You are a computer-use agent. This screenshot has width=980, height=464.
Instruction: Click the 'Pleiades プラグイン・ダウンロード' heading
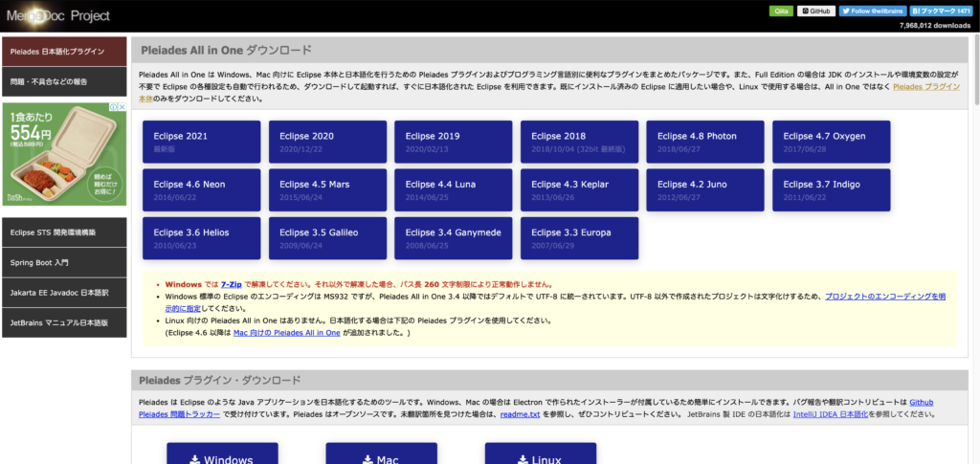[221, 380]
